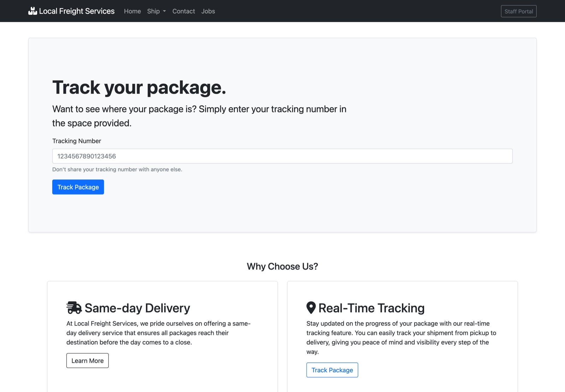Click the 'Tracking Number' label
The image size is (565, 392).
pyautogui.click(x=77, y=141)
